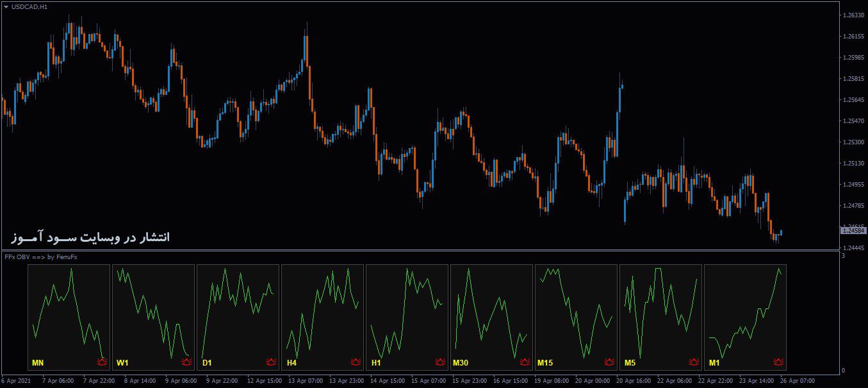Image resolution: width=868 pixels, height=388 pixels.
Task: Toggle the MN timeframe label
Action: click(37, 362)
